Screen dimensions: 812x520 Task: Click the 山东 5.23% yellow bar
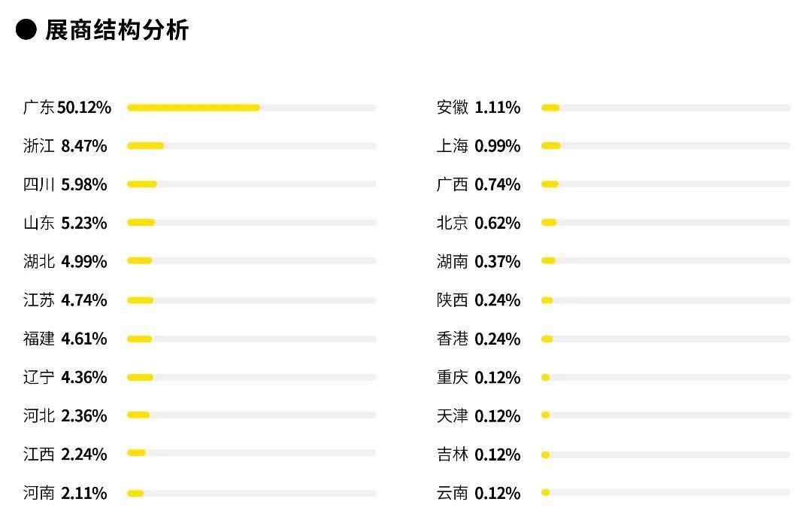(x=141, y=223)
